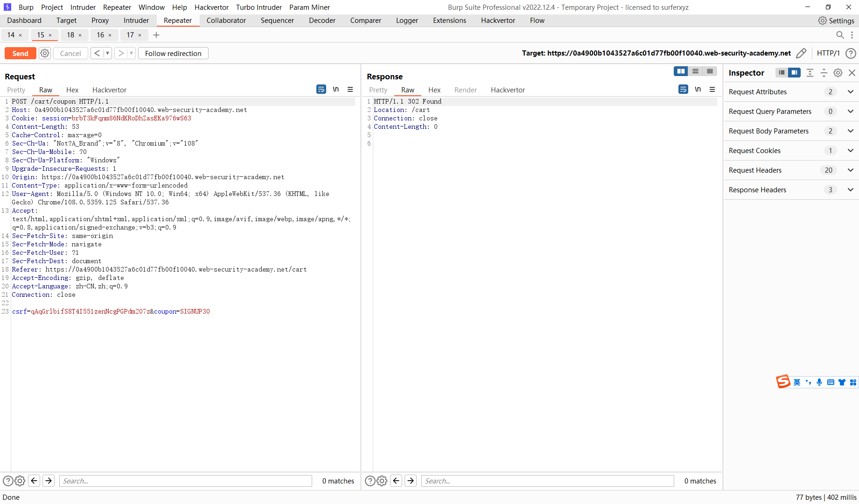Close the Inspector panel
Image resolution: width=859 pixels, height=504 pixels.
852,73
